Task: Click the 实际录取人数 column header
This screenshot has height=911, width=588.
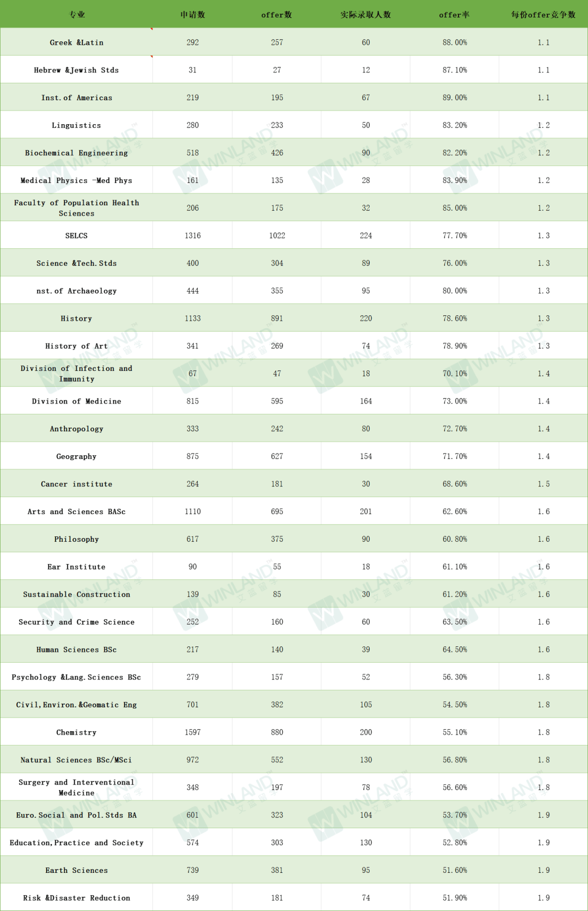Action: click(366, 15)
